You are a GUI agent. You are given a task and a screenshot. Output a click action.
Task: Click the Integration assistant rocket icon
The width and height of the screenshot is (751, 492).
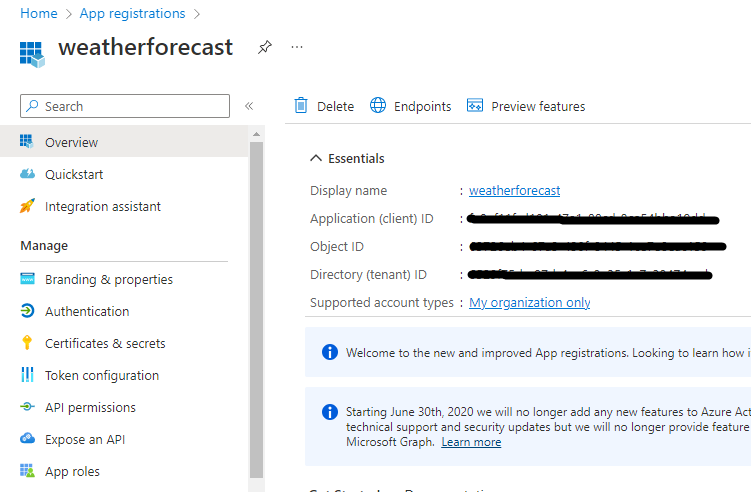pos(27,206)
